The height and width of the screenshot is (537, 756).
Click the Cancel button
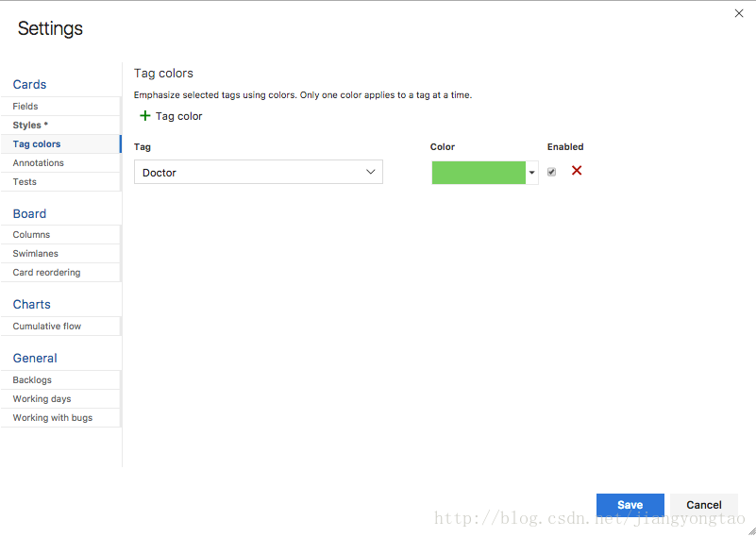704,505
